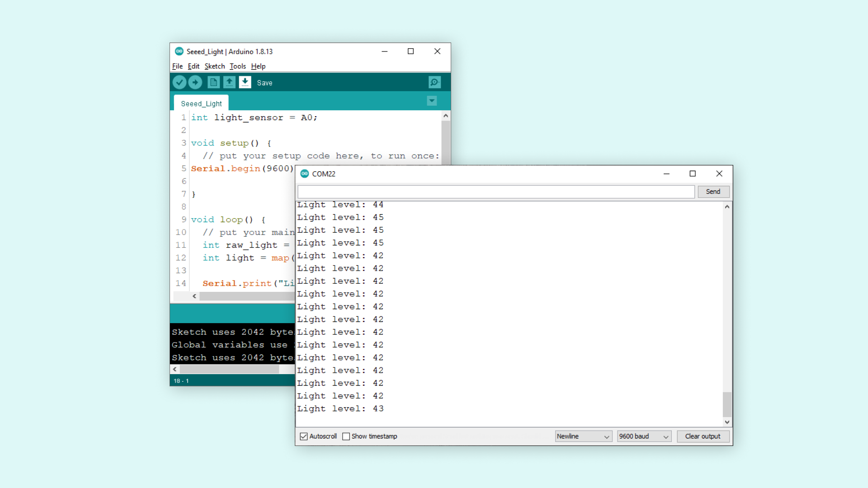Toggle the Autoscroll checkbox
This screenshot has width=868, height=488.
pos(304,436)
